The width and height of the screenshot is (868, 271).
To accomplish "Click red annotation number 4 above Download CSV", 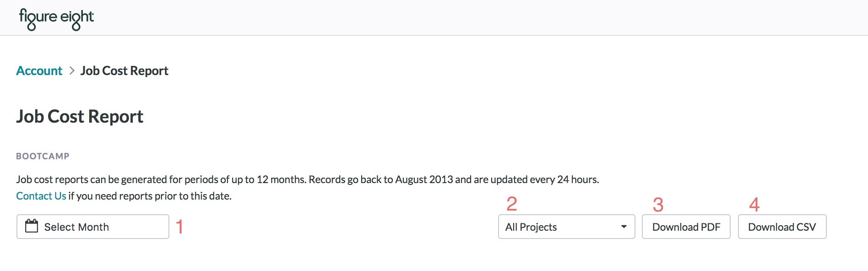I will [x=754, y=205].
